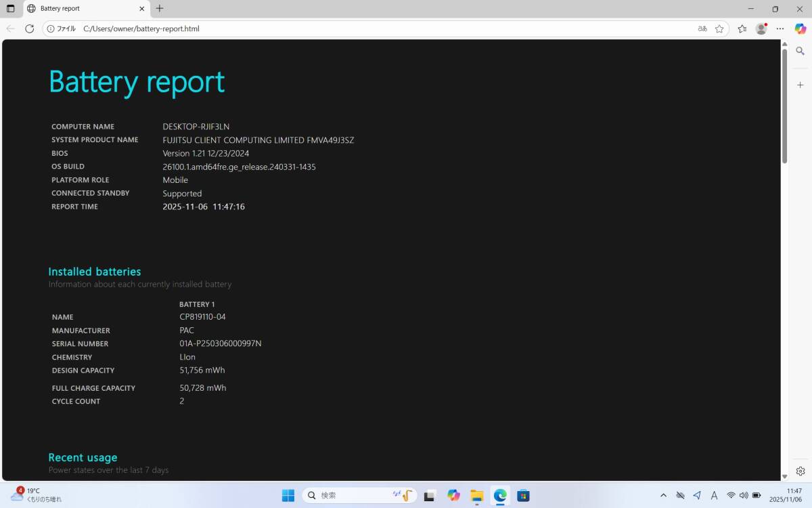Click the volume speaker tray icon
This screenshot has width=812, height=508.
pos(744,495)
